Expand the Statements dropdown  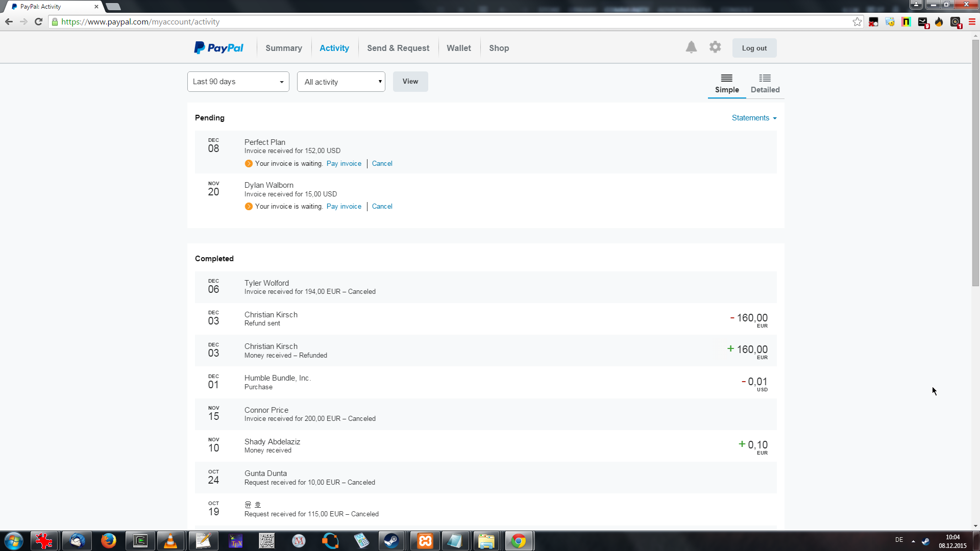(753, 118)
